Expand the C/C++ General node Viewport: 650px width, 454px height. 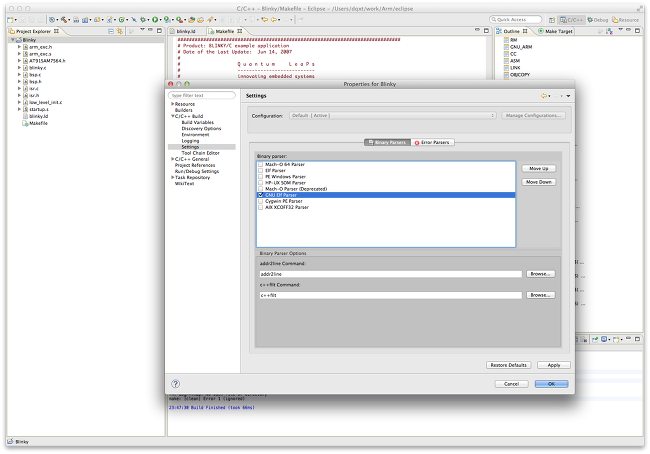[x=173, y=159]
